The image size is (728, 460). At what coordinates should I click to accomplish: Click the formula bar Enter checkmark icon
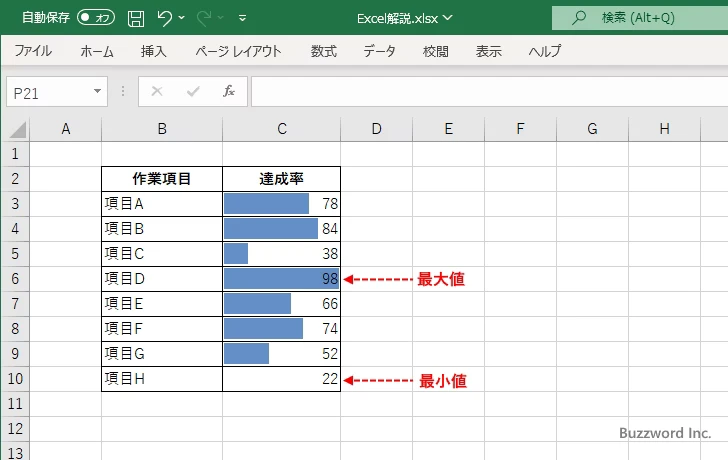[x=193, y=91]
